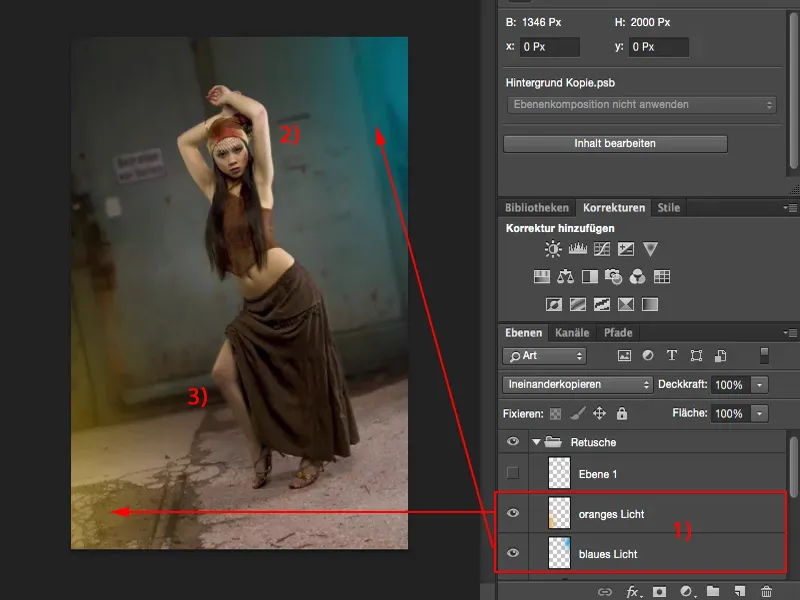
Task: Switch to the Pfade tab
Action: [618, 333]
